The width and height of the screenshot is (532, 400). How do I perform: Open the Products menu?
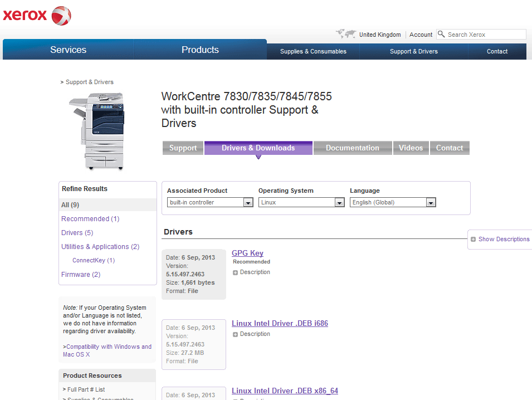tap(200, 50)
